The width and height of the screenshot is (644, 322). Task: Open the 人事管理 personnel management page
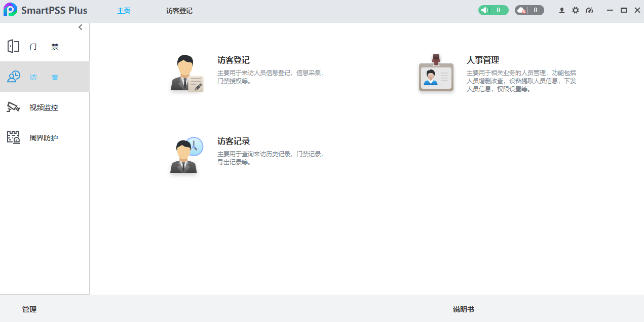pyautogui.click(x=482, y=59)
